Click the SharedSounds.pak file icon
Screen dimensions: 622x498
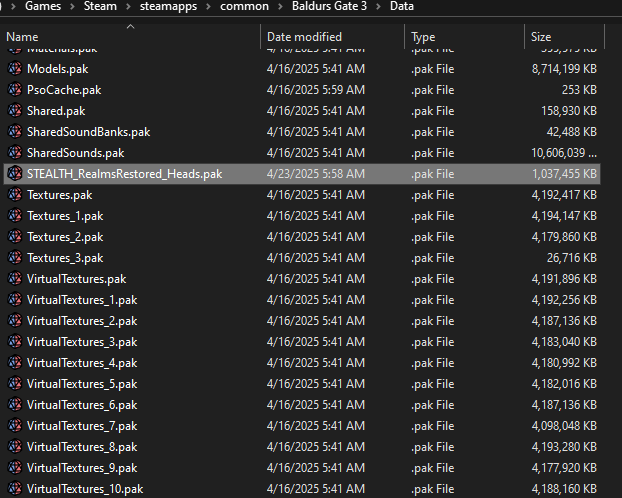tap(15, 153)
